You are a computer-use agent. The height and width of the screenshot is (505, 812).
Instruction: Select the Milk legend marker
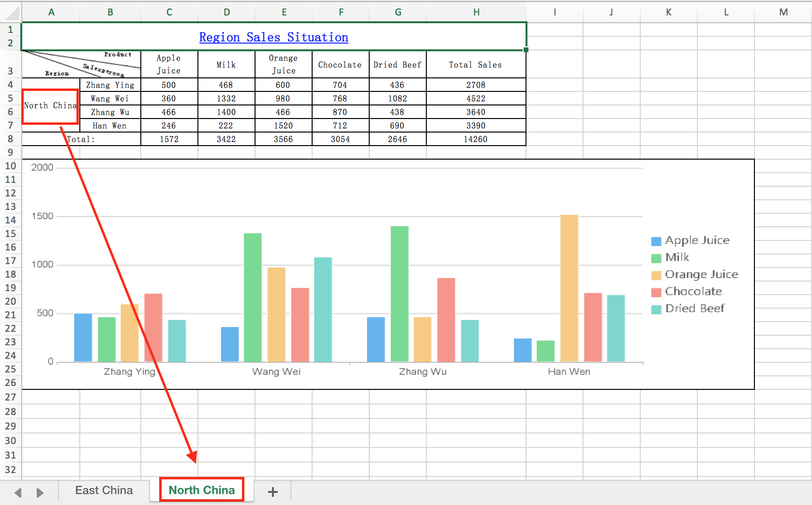point(656,257)
